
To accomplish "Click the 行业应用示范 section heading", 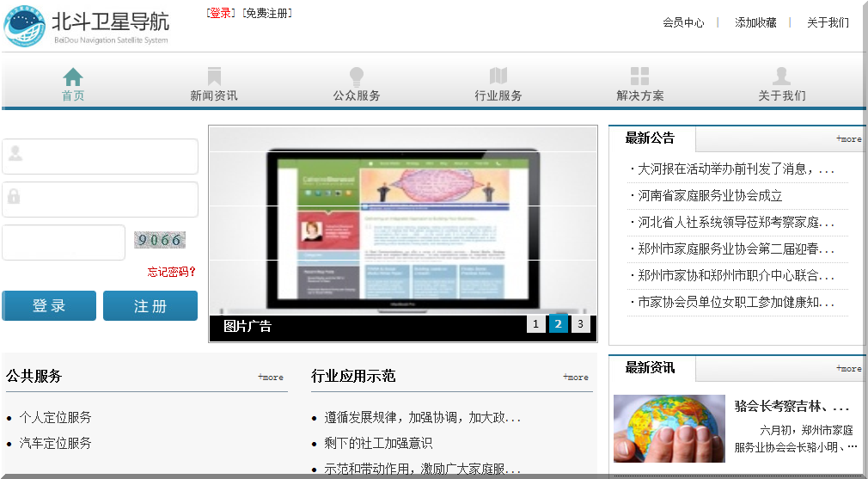I will coord(353,377).
